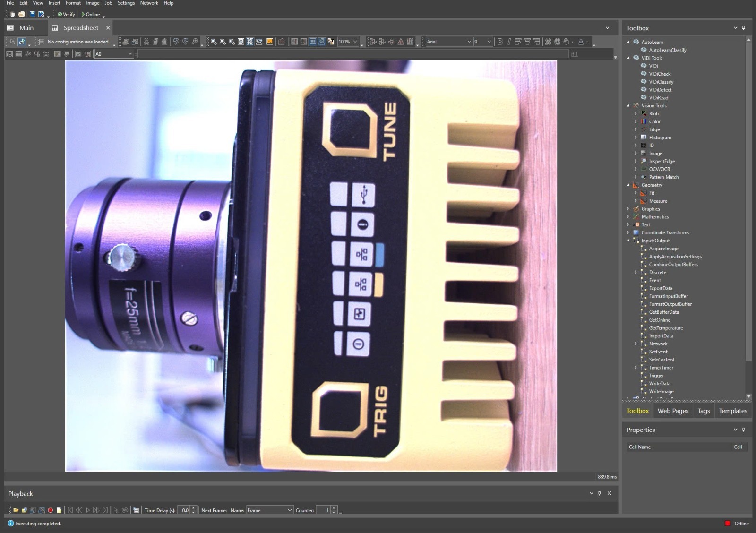Click the Play button in Playback toolbar
756x533 pixels.
88,510
